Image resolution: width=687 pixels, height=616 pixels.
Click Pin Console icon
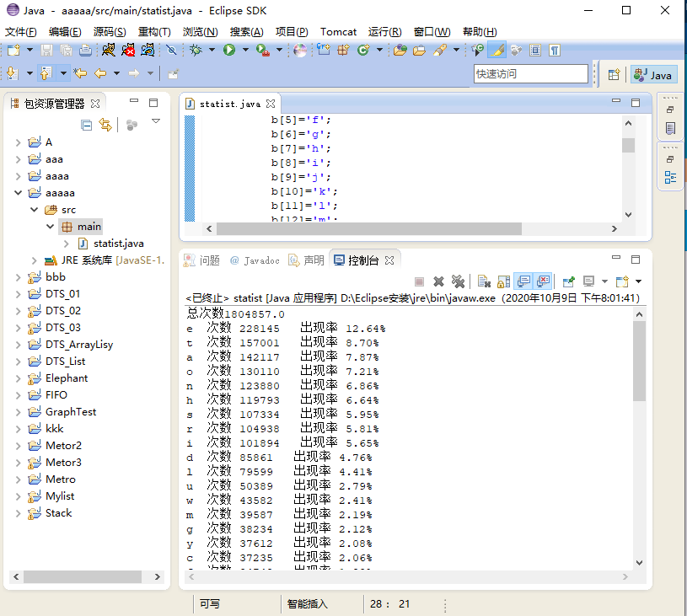click(x=569, y=281)
